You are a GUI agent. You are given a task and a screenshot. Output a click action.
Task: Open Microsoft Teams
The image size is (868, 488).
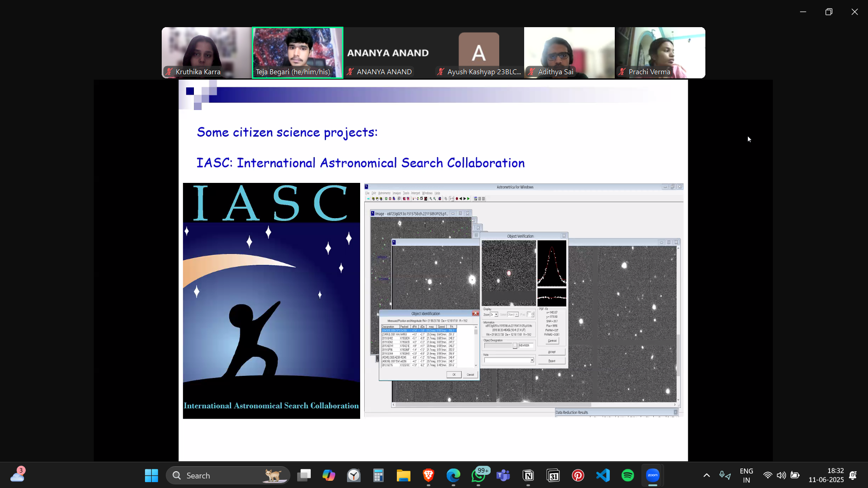point(503,475)
